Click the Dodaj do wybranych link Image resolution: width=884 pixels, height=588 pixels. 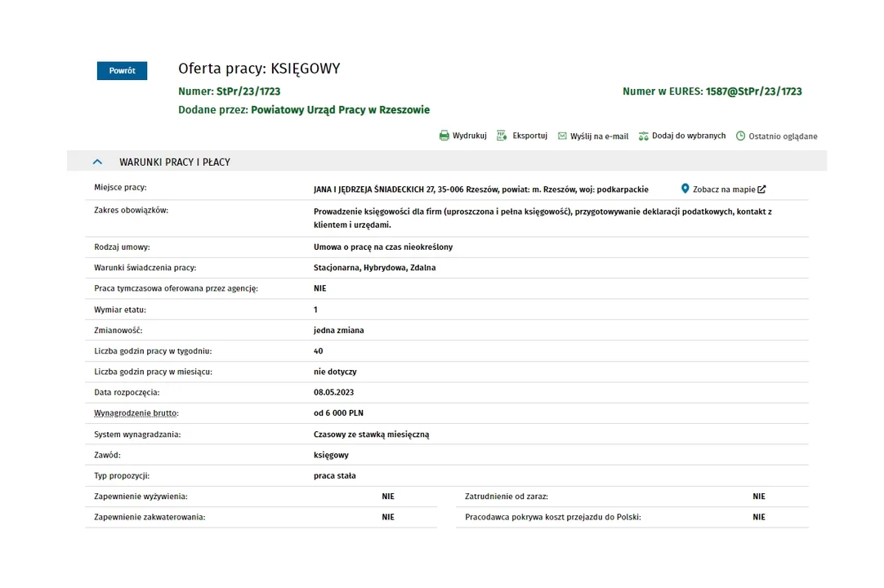pyautogui.click(x=689, y=136)
